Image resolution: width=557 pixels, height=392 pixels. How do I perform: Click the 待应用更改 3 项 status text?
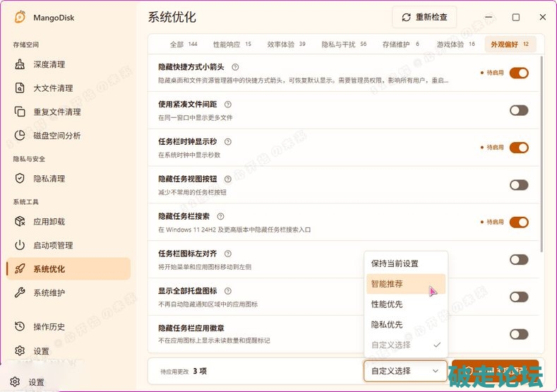coord(184,371)
